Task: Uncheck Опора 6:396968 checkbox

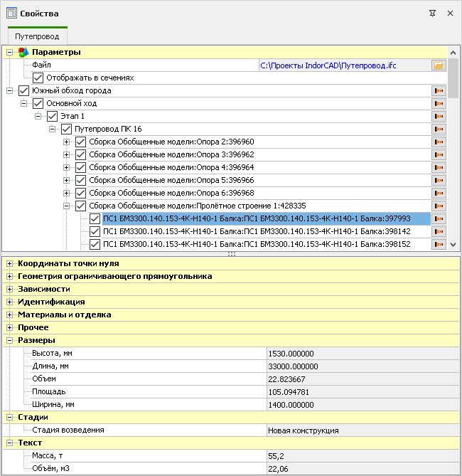Action: click(81, 193)
